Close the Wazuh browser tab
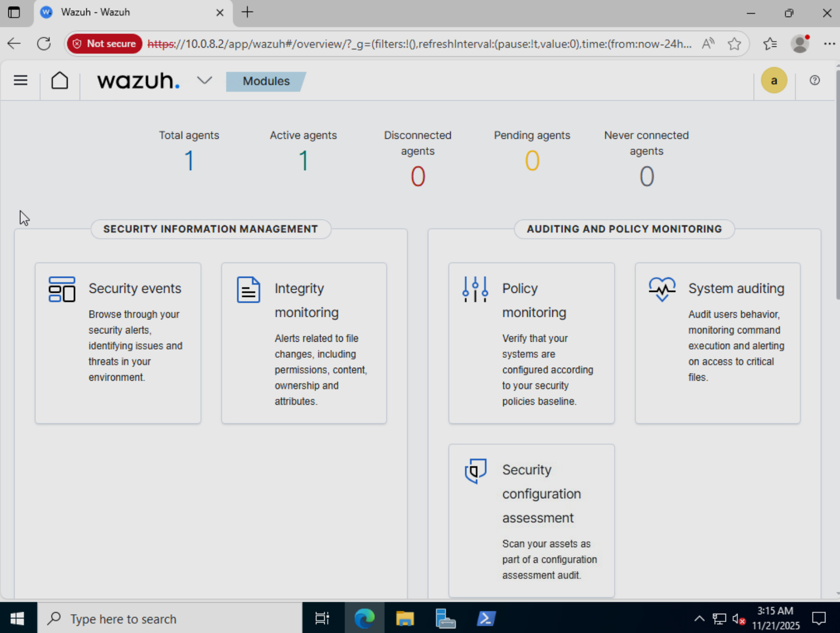 220,12
